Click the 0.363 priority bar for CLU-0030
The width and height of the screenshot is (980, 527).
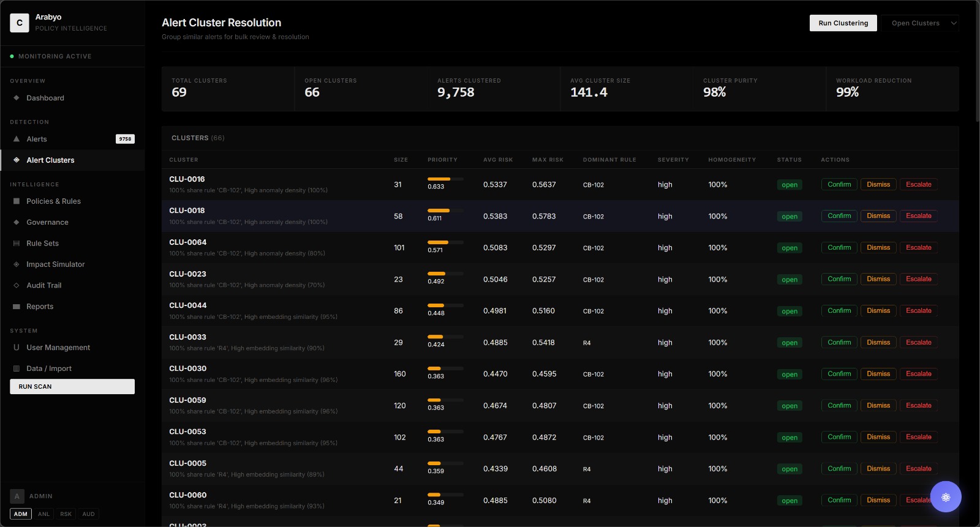(445, 368)
